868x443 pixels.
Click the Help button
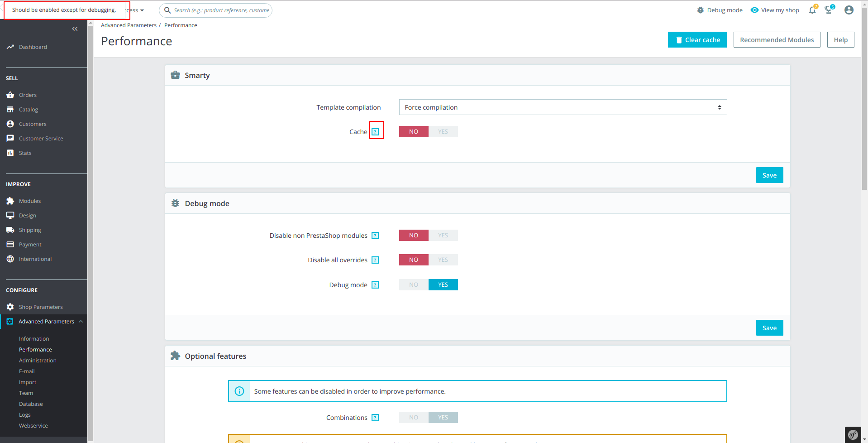point(841,40)
